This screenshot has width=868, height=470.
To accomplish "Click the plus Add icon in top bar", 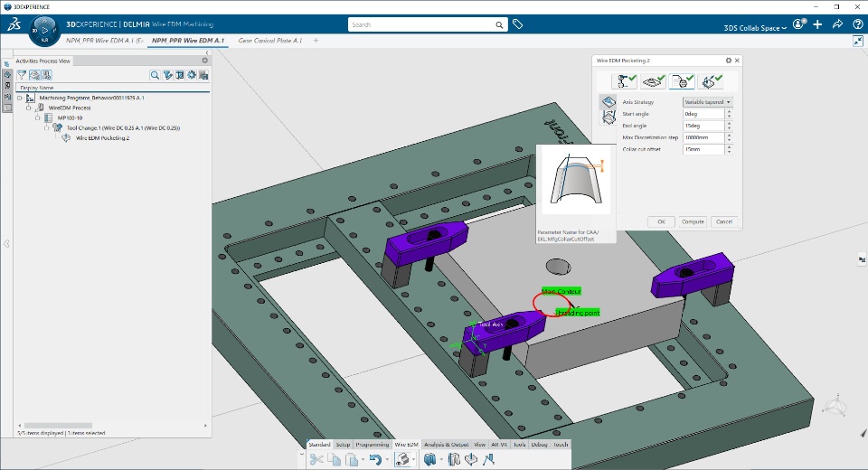I will [x=817, y=24].
